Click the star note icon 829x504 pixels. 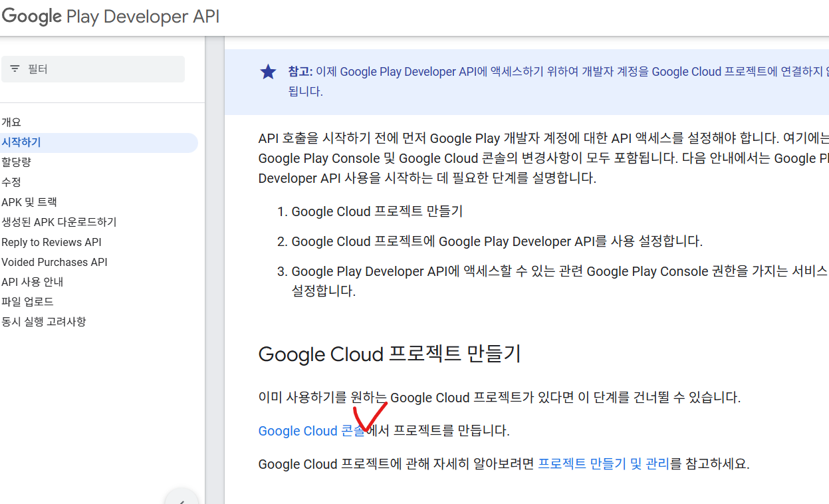[x=268, y=72]
